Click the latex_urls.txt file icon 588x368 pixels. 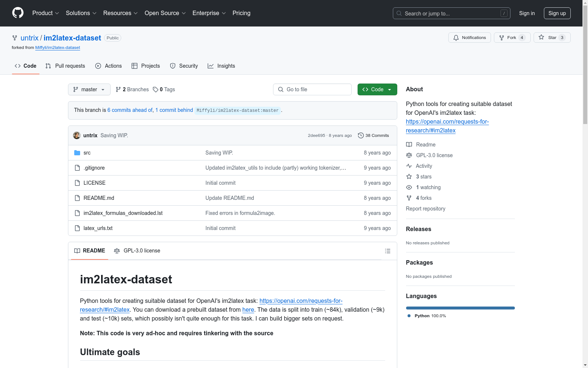[x=77, y=228]
